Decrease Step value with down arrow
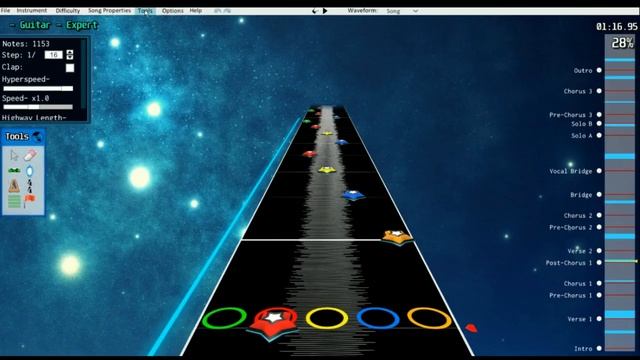Screen dimensions: 640x360 70,57
